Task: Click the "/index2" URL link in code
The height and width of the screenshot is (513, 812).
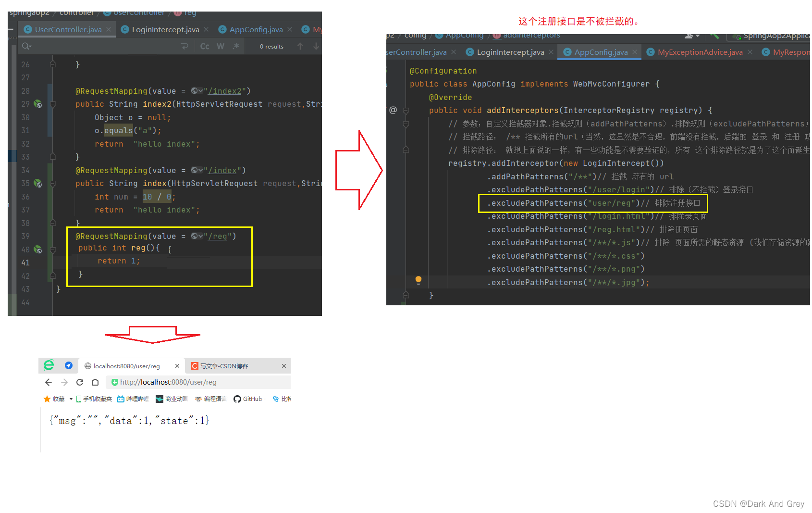Action: 225,91
